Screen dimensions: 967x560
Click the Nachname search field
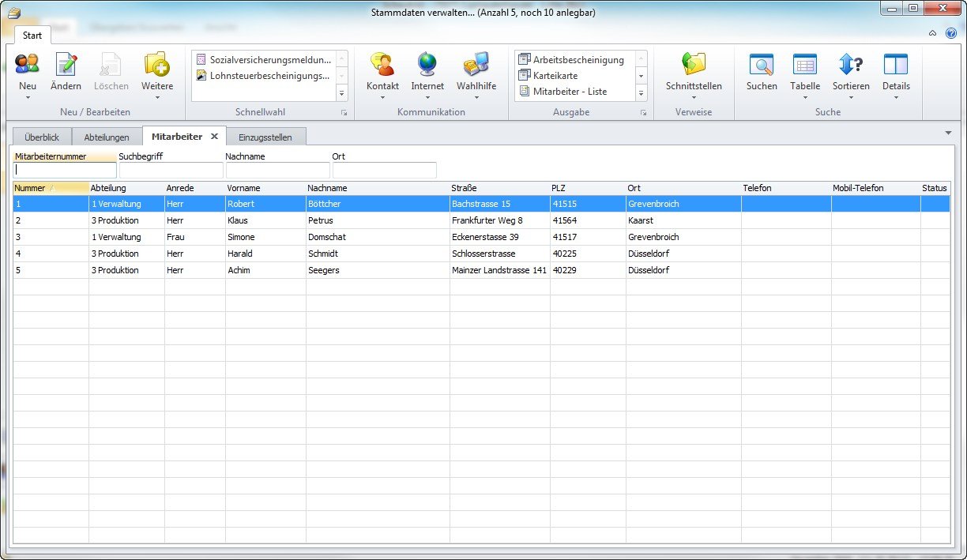pos(277,170)
